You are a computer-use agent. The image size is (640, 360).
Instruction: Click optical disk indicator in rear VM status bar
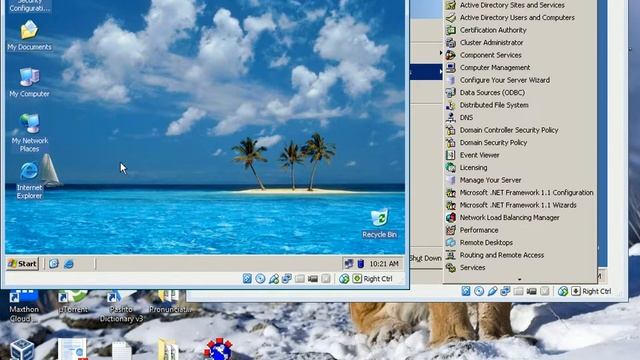[479, 291]
